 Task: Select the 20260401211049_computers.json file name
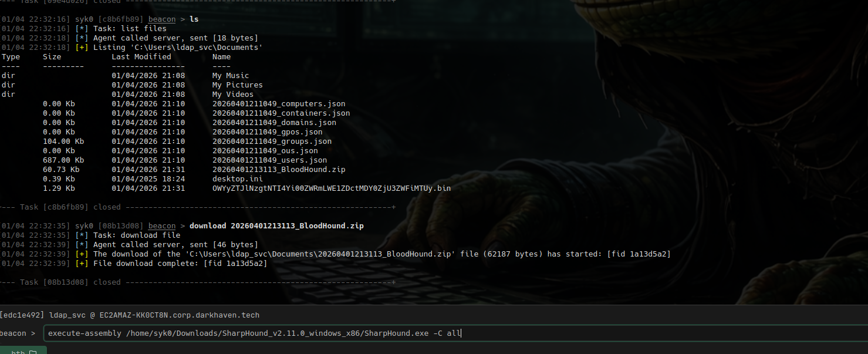(x=279, y=104)
